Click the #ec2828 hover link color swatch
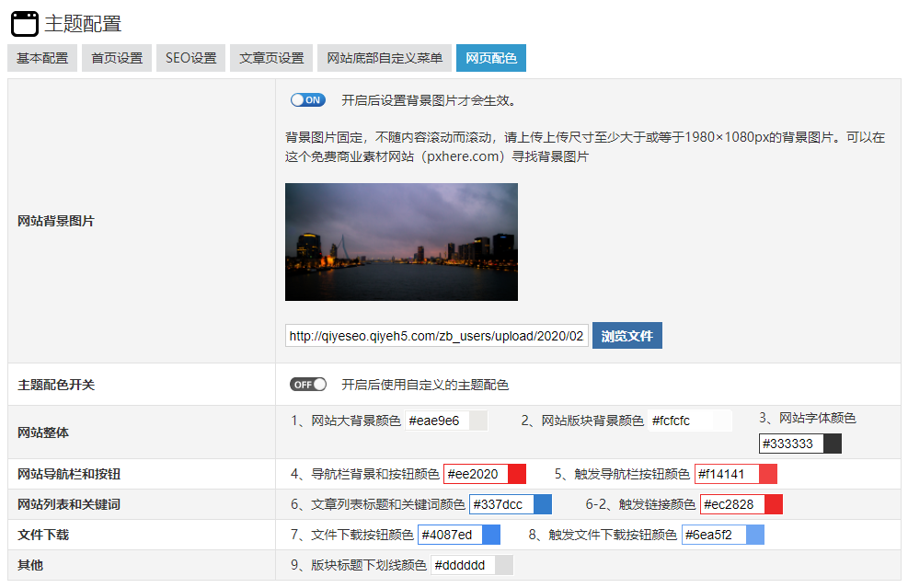The image size is (908, 588). (x=773, y=504)
